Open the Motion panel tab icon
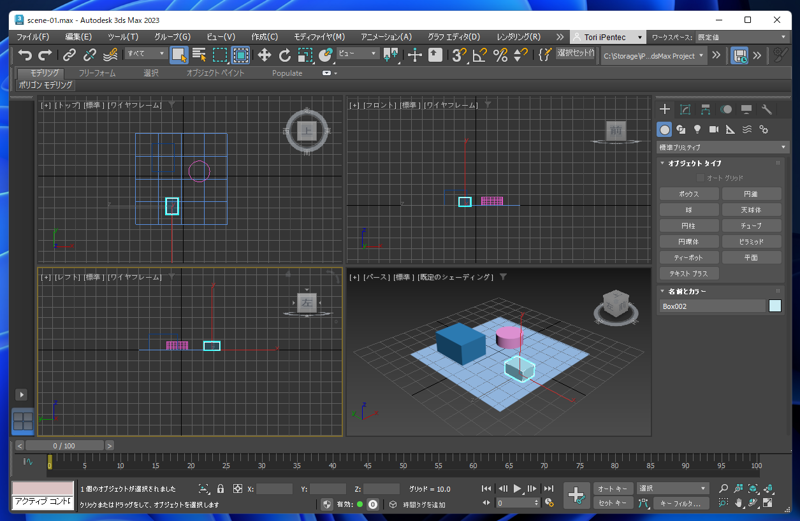This screenshot has width=800, height=521. coord(726,109)
